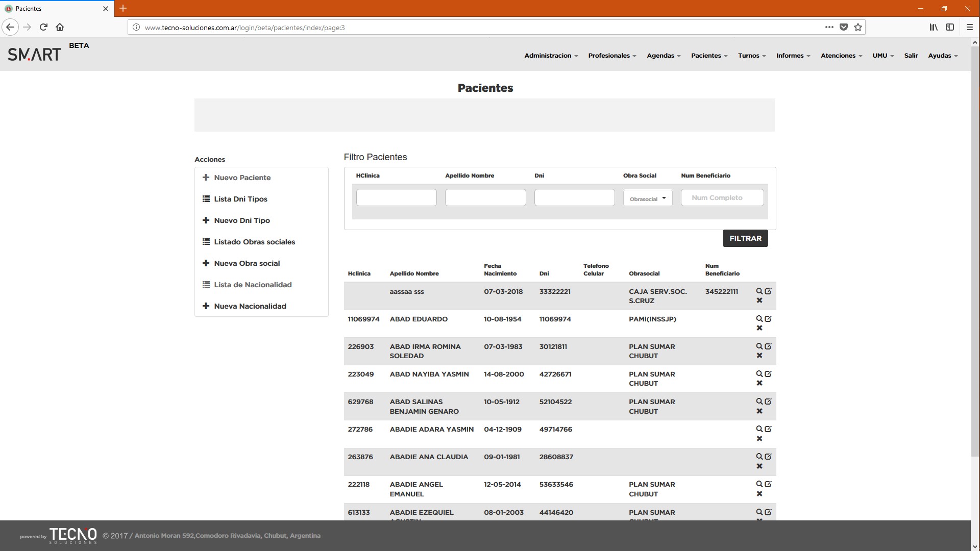Click the page vertical scrollbar
This screenshot has height=551, width=980.
click(975, 253)
